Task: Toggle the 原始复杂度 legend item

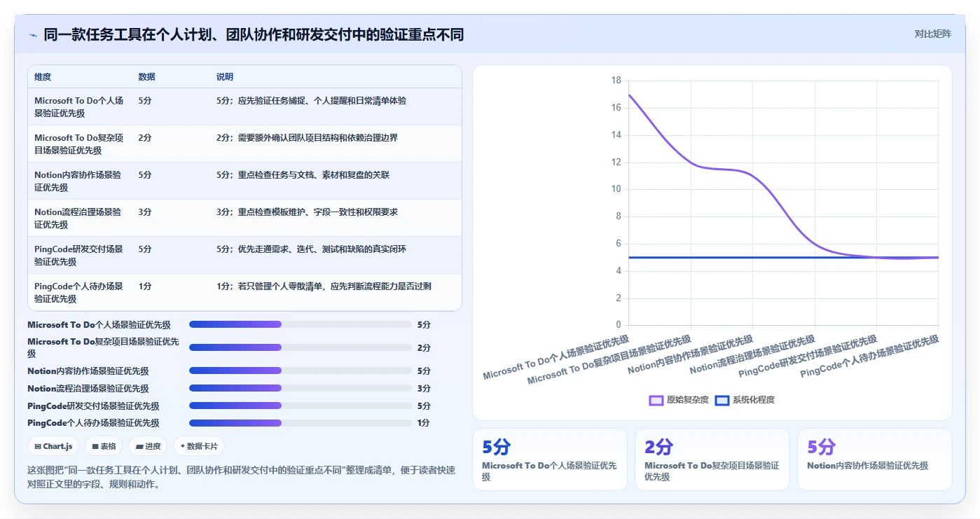Action: click(679, 400)
